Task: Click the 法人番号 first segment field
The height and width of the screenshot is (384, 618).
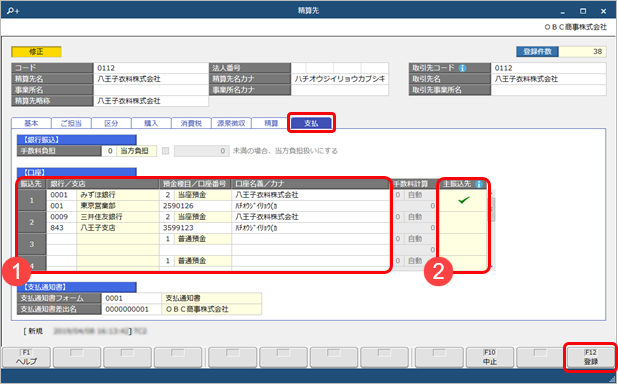Action: pos(298,68)
